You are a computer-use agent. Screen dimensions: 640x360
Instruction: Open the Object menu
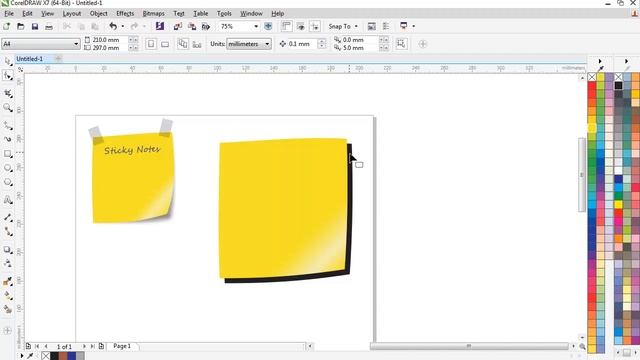98,13
